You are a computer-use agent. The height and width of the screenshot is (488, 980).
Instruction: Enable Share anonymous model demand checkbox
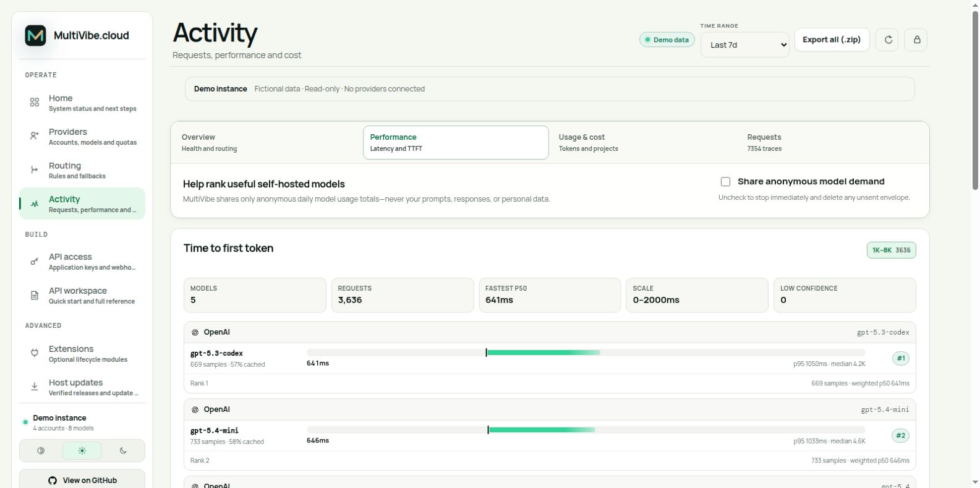[x=725, y=182]
